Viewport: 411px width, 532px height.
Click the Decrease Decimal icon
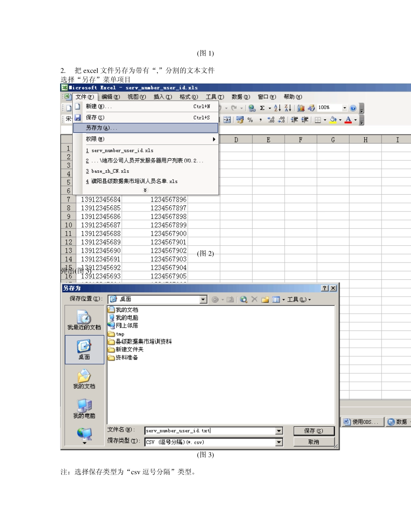pyautogui.click(x=282, y=120)
